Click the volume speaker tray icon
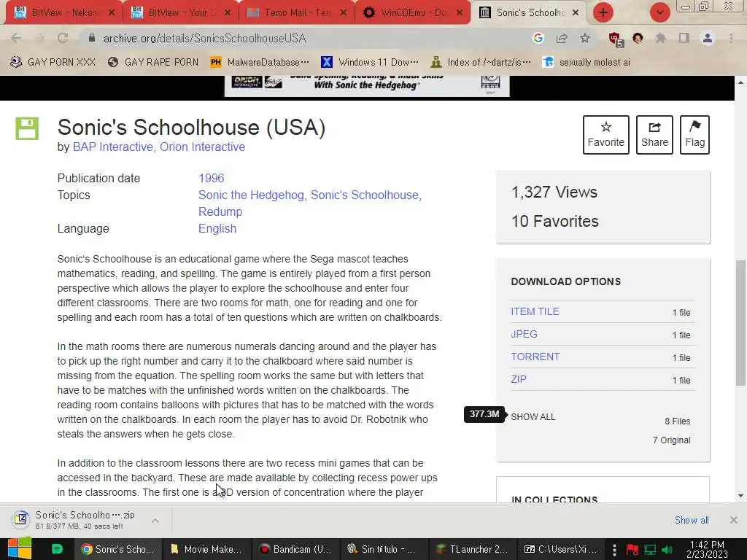This screenshot has height=560, width=747. [x=667, y=550]
